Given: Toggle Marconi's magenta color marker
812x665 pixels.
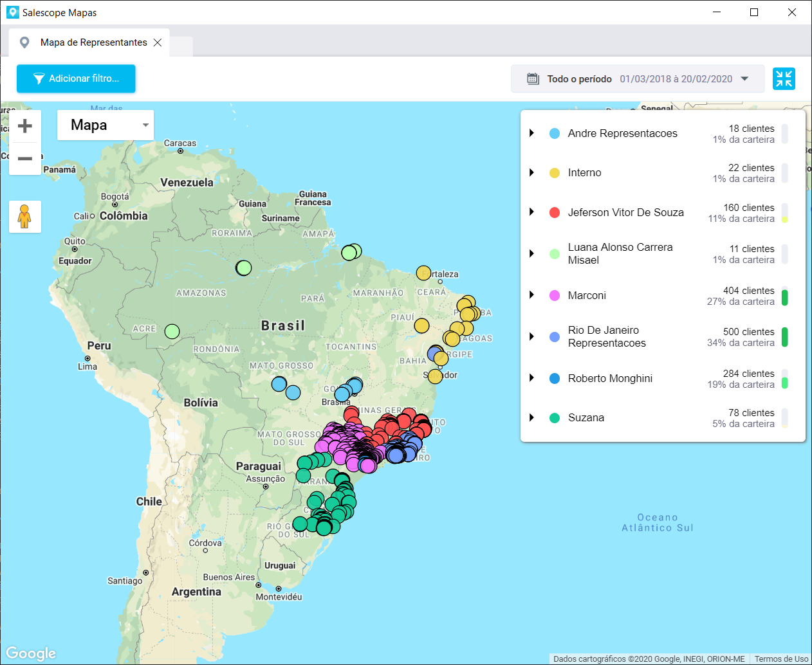Looking at the screenshot, I should (554, 295).
